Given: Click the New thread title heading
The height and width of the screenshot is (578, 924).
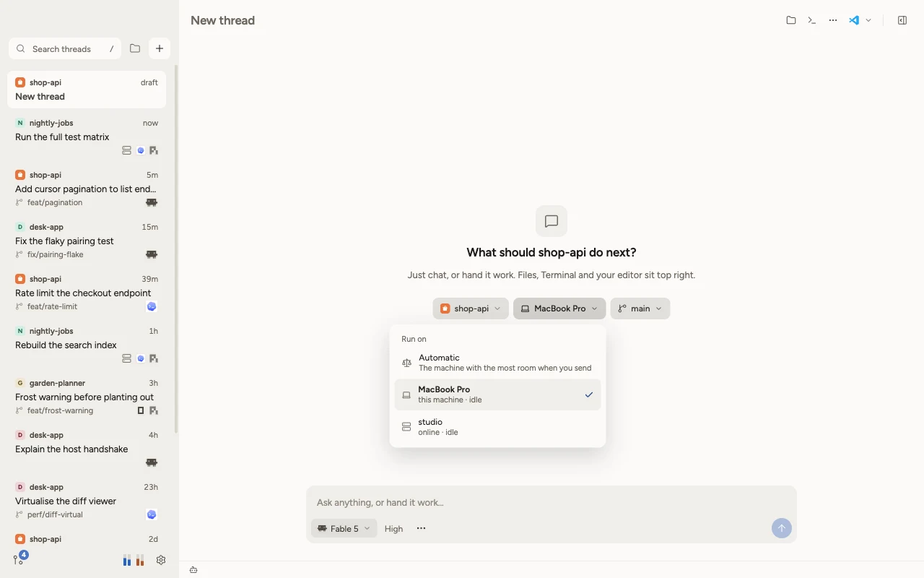Looking at the screenshot, I should point(222,20).
